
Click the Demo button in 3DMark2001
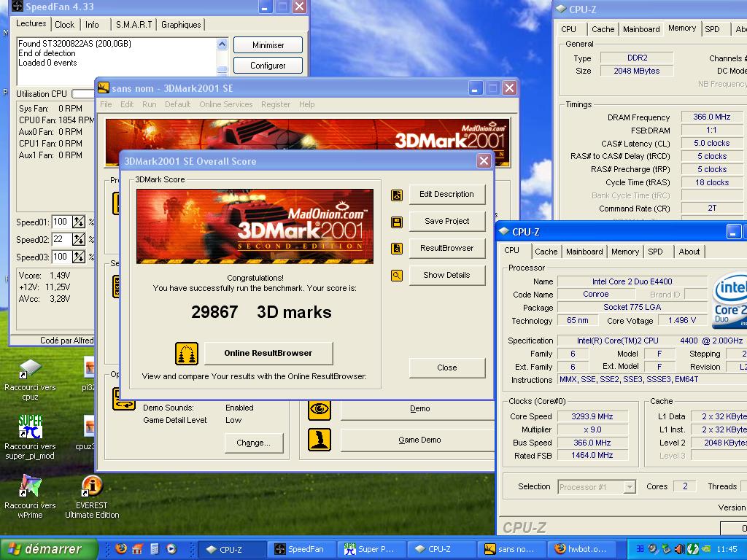tap(419, 409)
